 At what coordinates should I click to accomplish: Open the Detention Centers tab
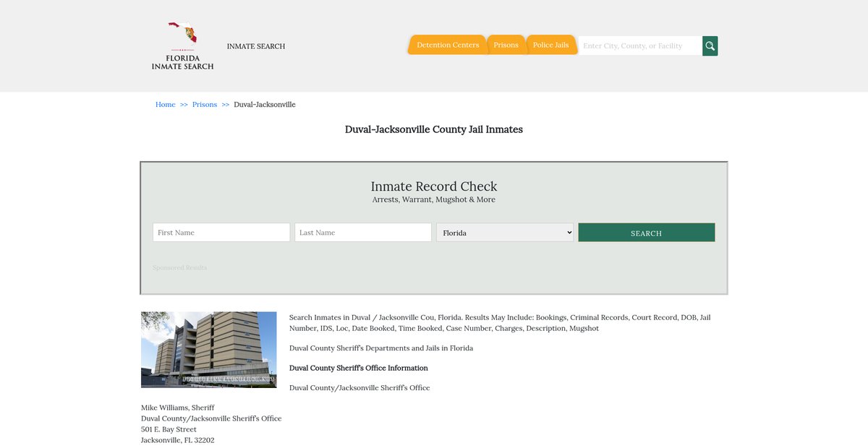point(448,45)
